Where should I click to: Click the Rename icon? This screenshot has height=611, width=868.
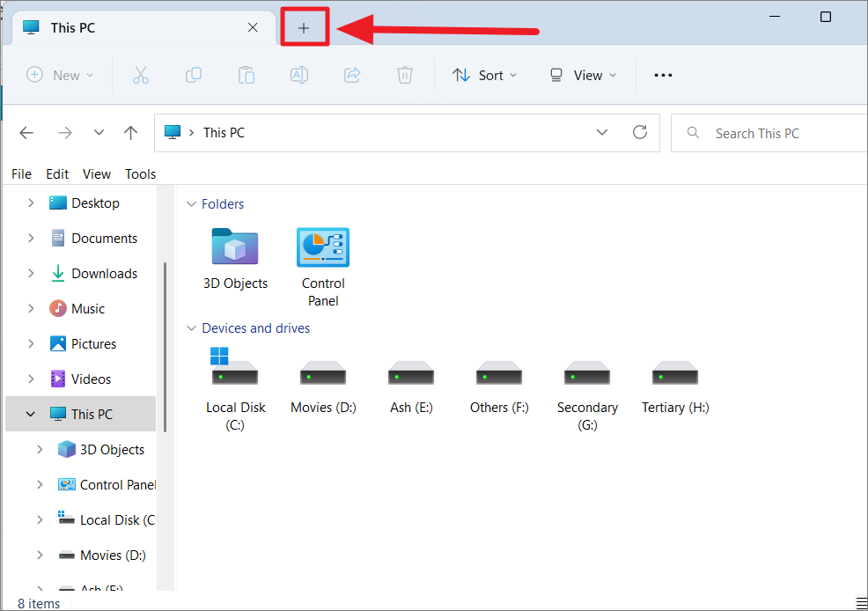299,75
